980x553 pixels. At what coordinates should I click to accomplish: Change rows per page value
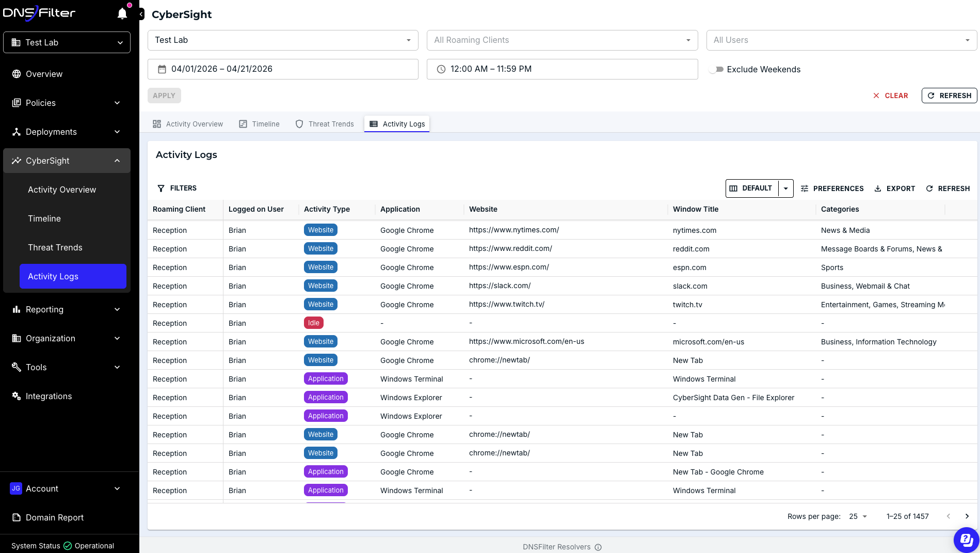(x=858, y=516)
